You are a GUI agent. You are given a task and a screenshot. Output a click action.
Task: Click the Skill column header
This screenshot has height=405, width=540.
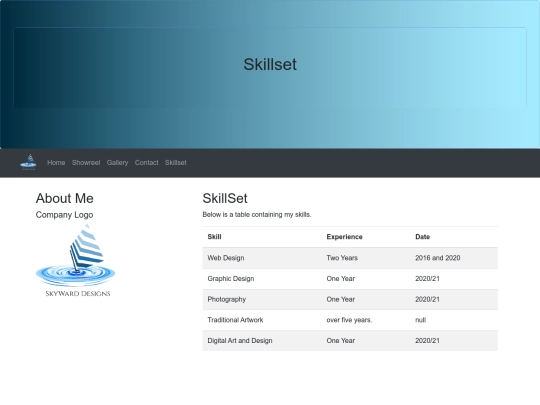point(262,237)
